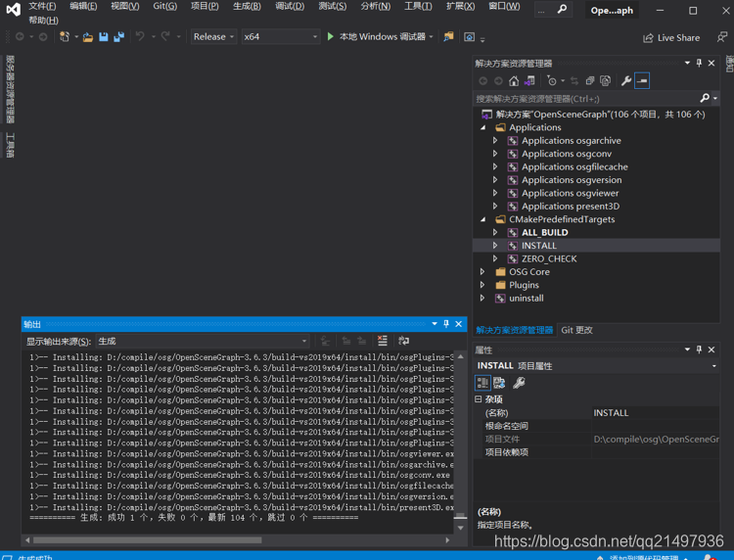This screenshot has width=734, height=560.
Task: Select the ALL_BUILD project
Action: coord(544,232)
